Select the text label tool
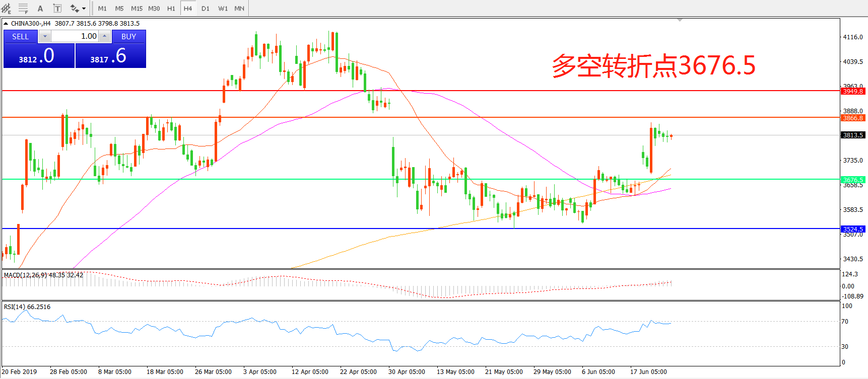This screenshot has width=868, height=379. click(57, 9)
